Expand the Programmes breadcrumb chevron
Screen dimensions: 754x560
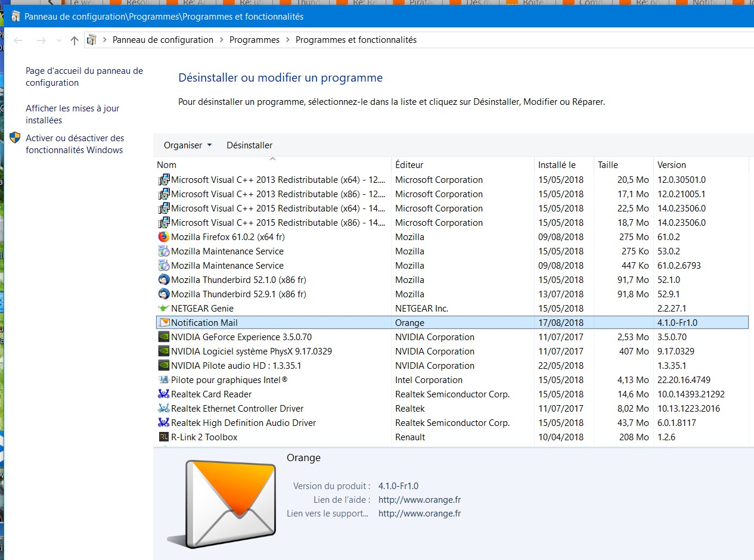287,40
